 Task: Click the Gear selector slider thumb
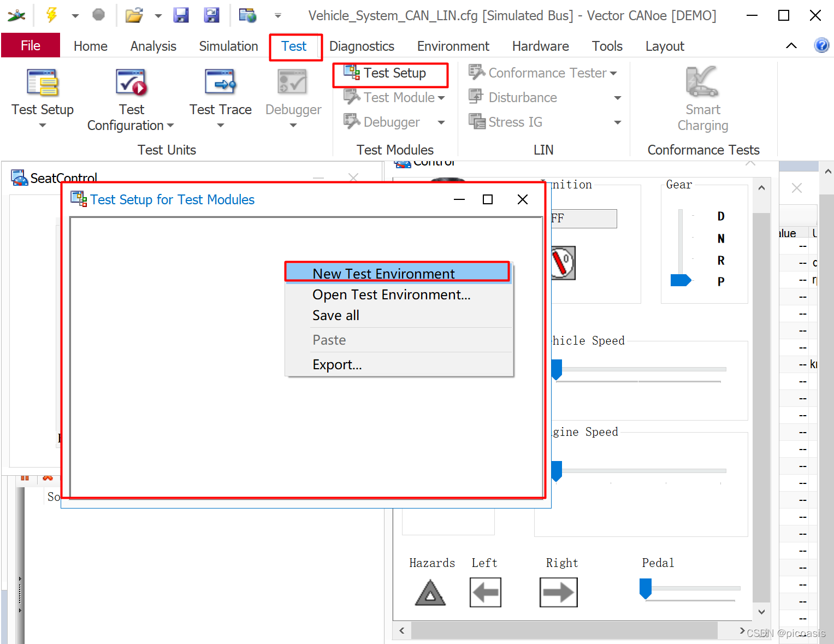[681, 280]
